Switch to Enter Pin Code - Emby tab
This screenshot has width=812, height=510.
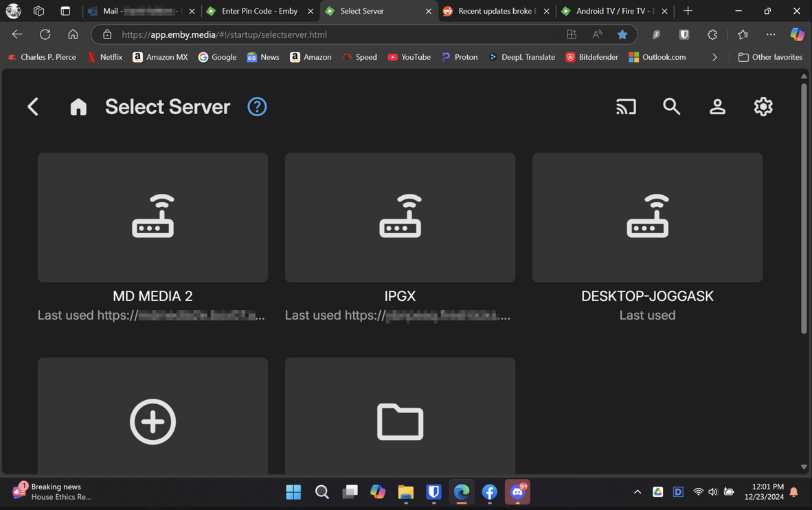pos(259,11)
